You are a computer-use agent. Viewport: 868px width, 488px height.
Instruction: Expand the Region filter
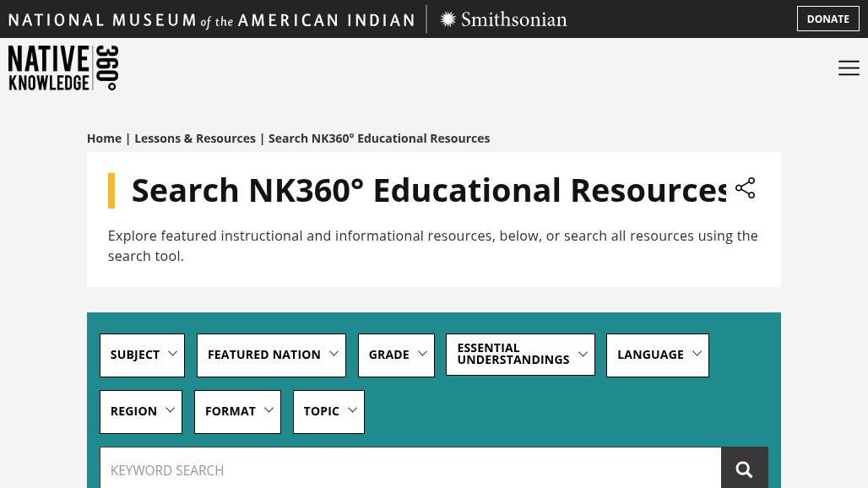coord(140,412)
